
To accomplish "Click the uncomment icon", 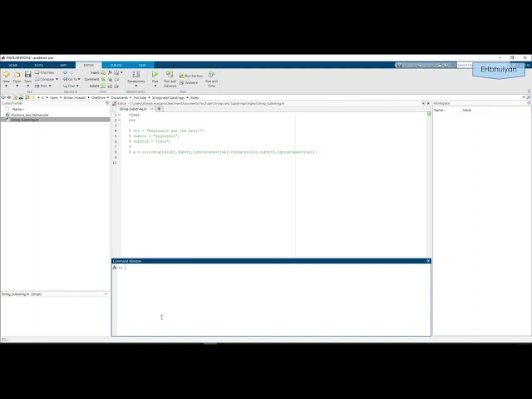I will [110, 79].
